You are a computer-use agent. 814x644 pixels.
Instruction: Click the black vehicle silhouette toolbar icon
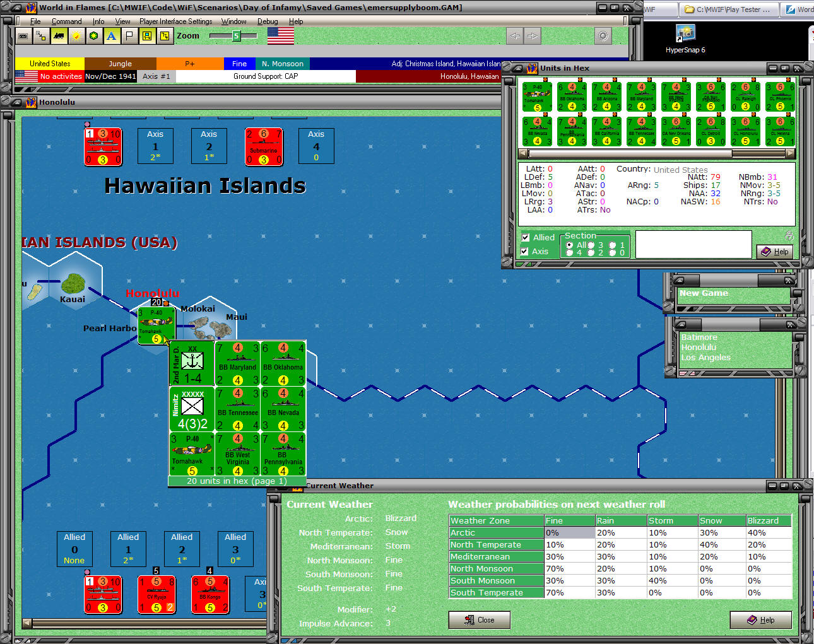point(59,36)
